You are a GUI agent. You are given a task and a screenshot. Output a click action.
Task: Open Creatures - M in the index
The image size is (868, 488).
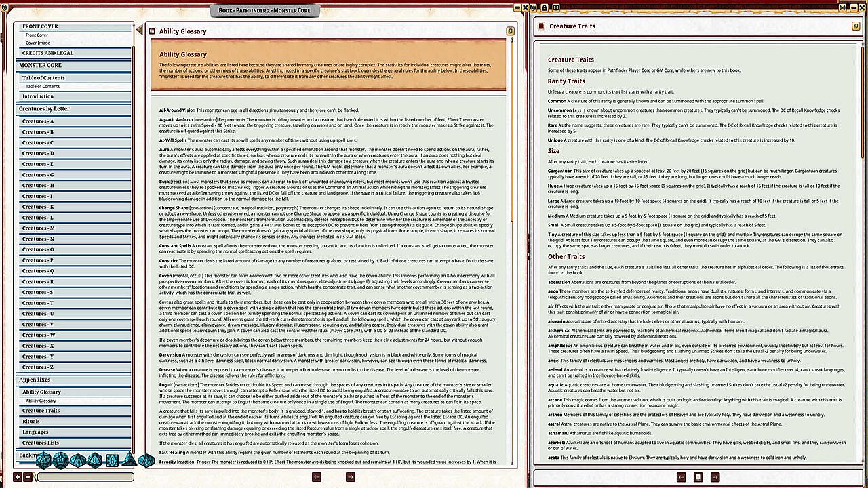click(x=74, y=228)
